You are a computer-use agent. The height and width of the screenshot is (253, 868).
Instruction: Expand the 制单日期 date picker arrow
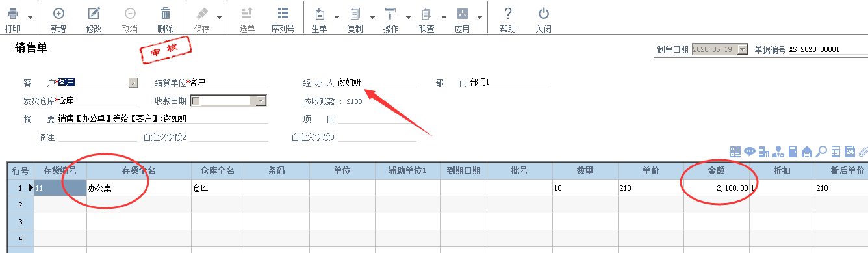tap(743, 49)
